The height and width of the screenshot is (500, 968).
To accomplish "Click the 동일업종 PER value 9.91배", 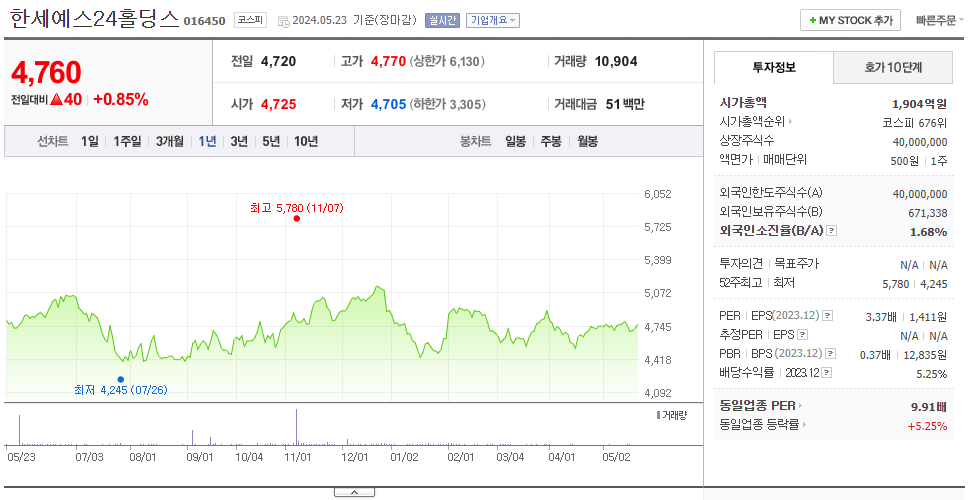I will tap(928, 407).
